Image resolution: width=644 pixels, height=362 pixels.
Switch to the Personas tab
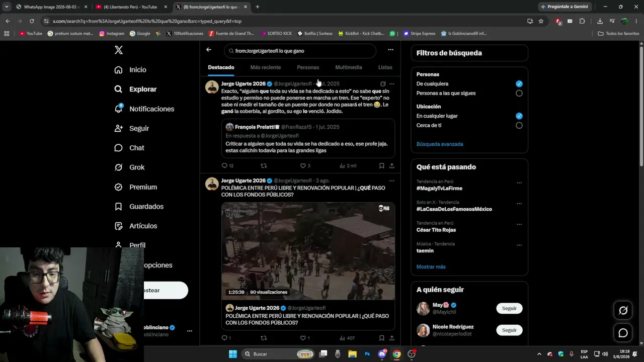tap(308, 67)
